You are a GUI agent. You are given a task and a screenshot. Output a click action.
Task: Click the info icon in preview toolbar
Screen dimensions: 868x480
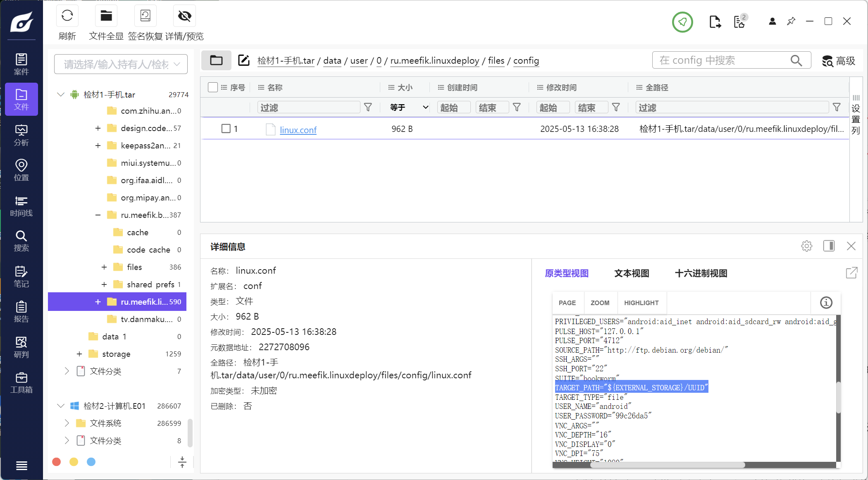click(x=826, y=303)
